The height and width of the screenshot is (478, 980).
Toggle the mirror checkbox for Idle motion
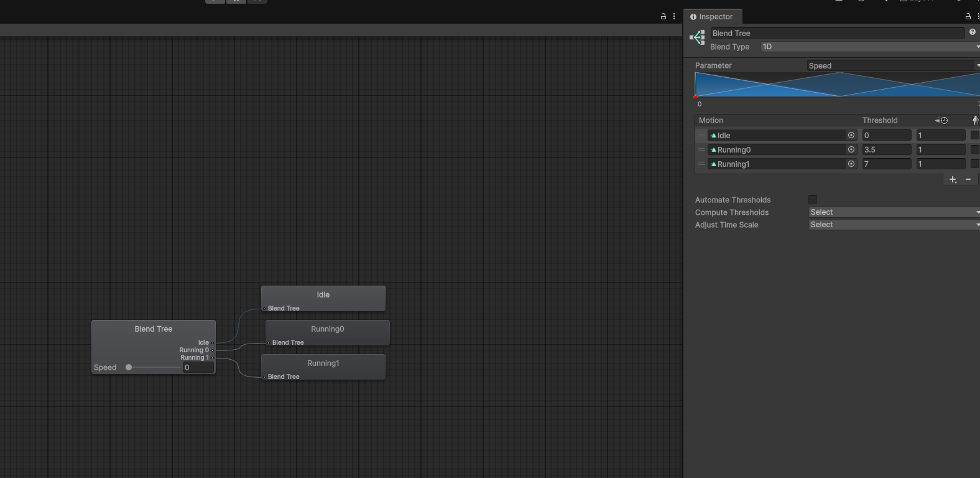point(975,135)
